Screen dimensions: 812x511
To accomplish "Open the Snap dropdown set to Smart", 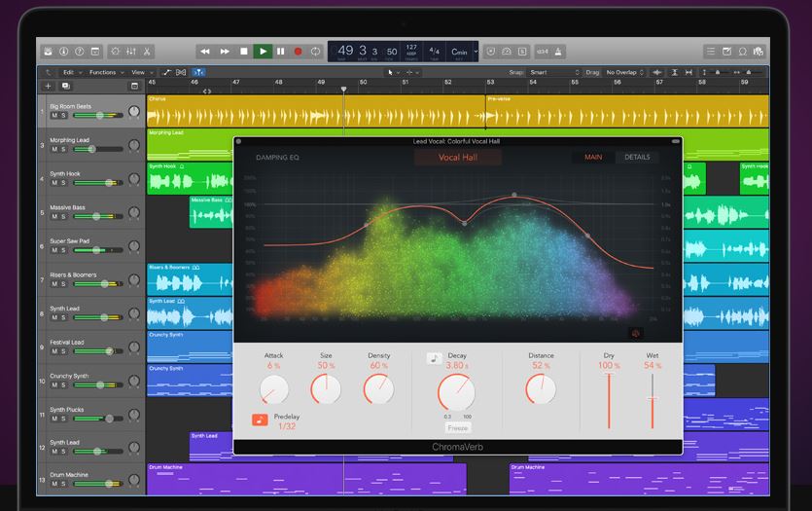I will tap(547, 72).
